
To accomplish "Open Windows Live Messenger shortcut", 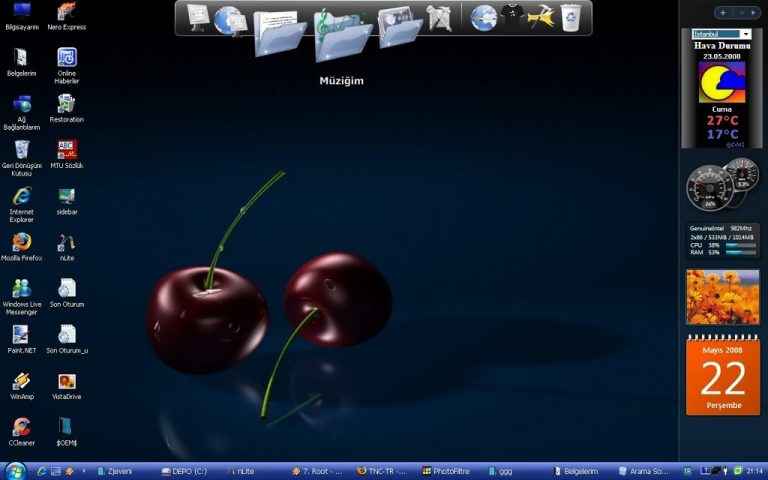I will 21,288.
